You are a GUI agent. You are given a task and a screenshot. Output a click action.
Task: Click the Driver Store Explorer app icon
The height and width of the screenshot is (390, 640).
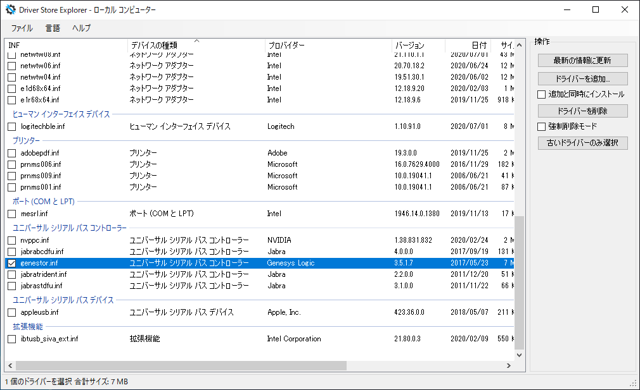click(x=10, y=9)
